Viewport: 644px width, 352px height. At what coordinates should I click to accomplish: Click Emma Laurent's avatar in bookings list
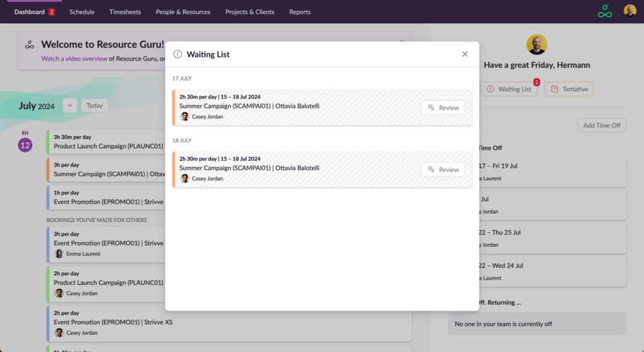point(59,254)
